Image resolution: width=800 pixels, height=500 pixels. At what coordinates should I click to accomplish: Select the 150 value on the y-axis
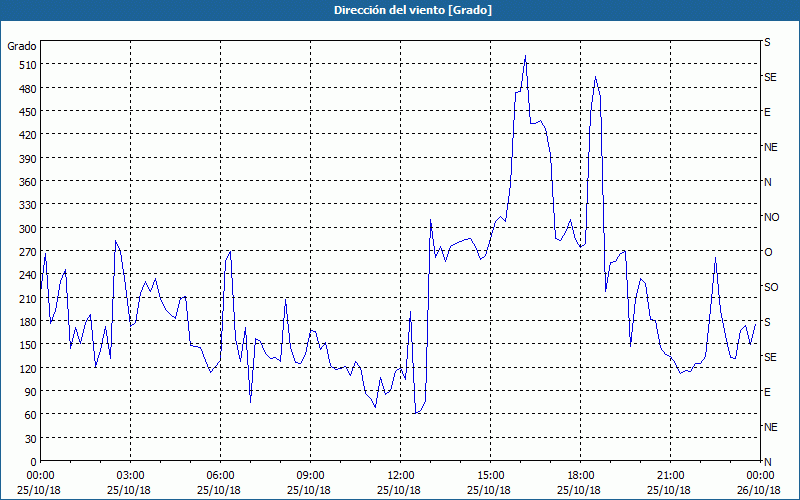coord(28,345)
